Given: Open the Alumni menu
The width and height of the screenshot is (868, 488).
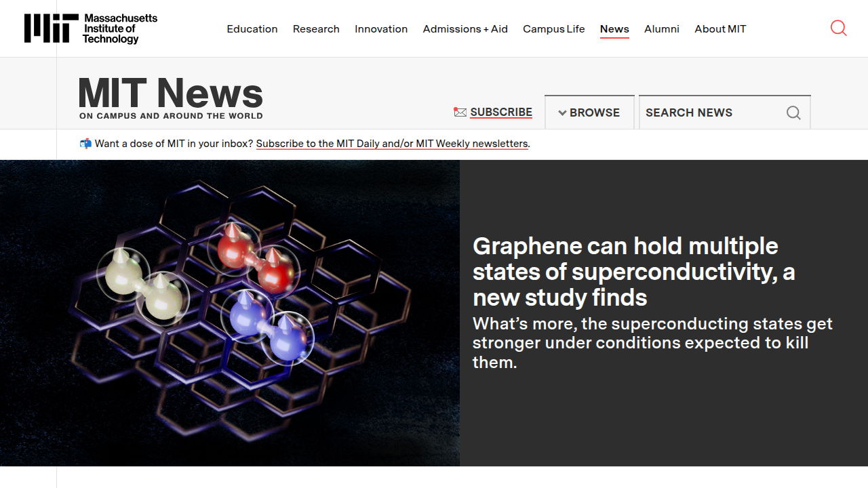Looking at the screenshot, I should click(662, 28).
